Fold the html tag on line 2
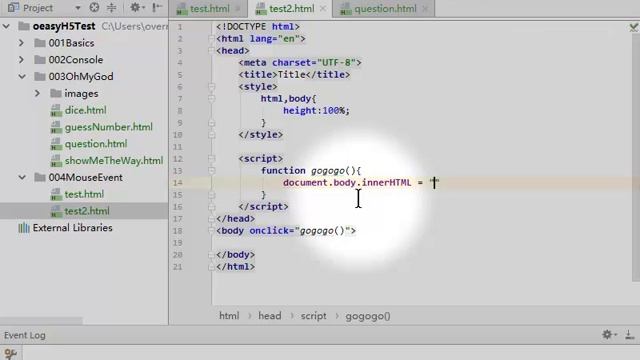640x360 pixels. click(x=211, y=39)
